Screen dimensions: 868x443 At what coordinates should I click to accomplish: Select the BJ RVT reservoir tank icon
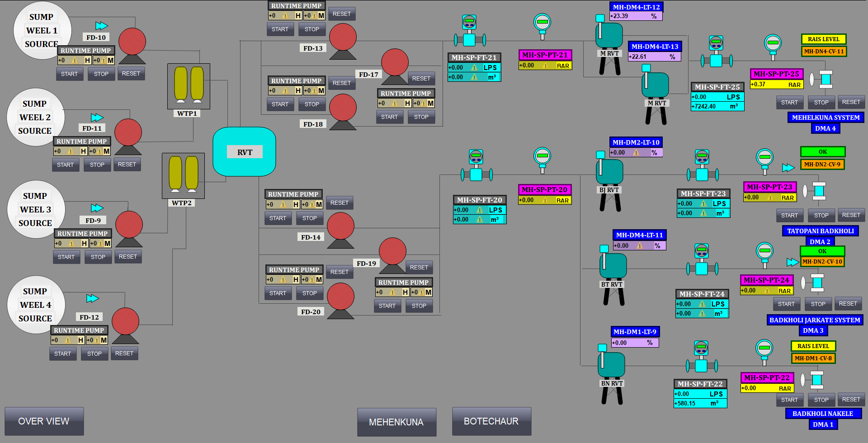[609, 179]
